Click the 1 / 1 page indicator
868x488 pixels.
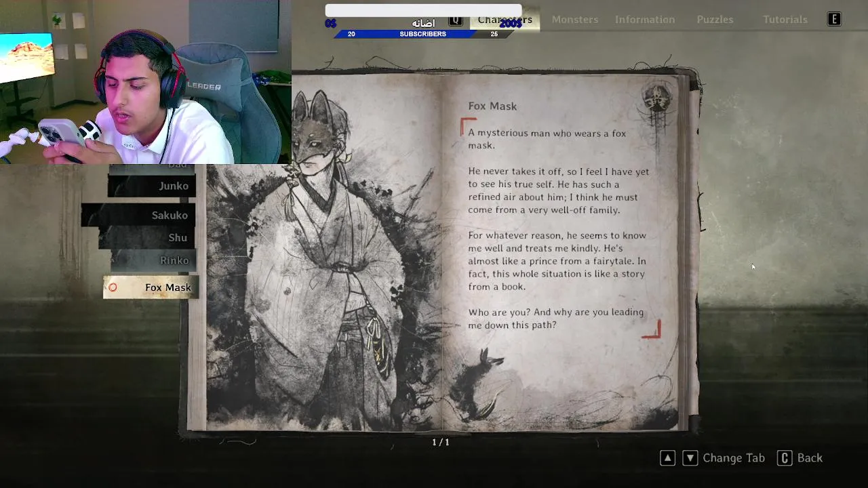(x=441, y=442)
